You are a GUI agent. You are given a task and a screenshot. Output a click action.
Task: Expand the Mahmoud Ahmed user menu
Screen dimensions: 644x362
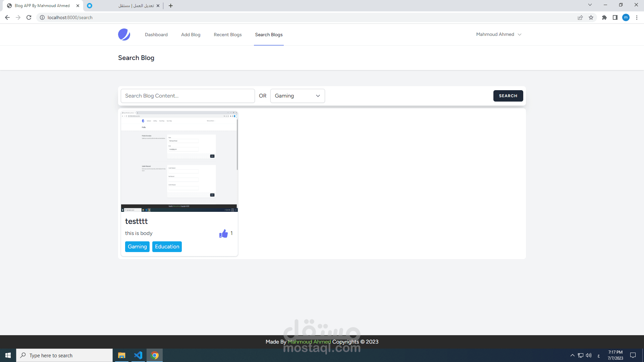(x=498, y=35)
